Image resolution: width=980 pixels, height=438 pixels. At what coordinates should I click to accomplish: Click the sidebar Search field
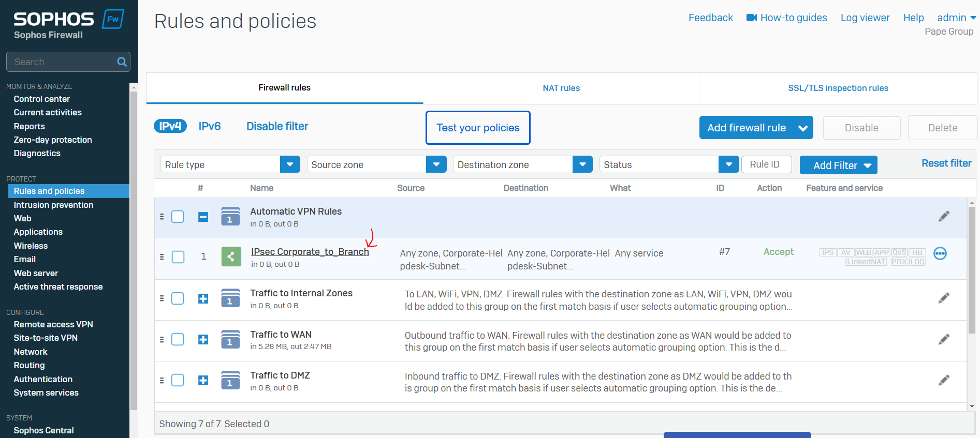pyautogui.click(x=68, y=62)
